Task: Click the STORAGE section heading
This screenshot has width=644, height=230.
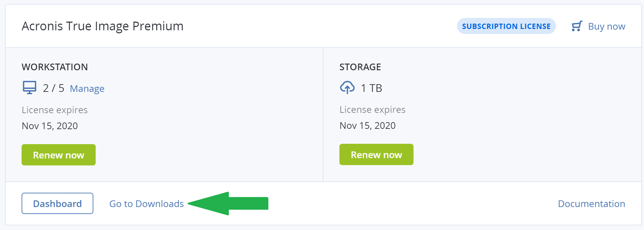Action: tap(360, 67)
